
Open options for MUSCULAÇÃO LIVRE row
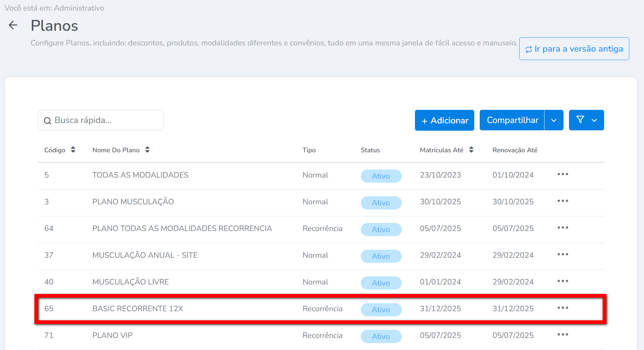coord(562,281)
